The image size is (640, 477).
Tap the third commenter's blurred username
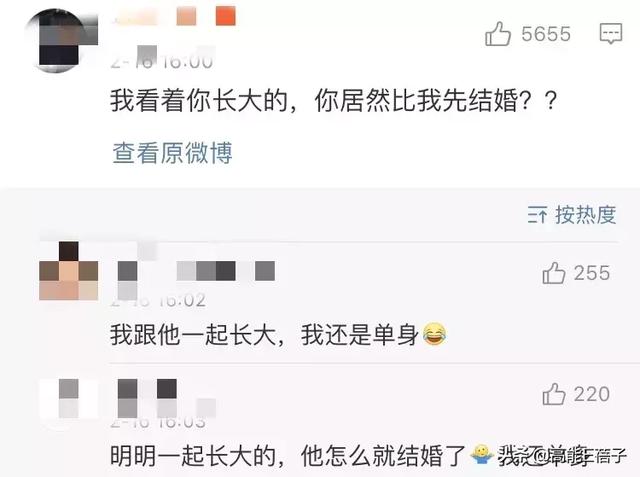[167, 397]
